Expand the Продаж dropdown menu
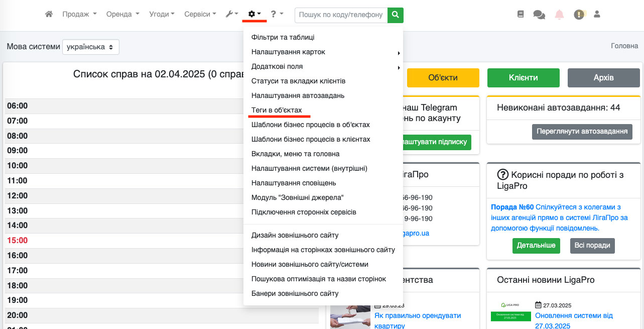The height and width of the screenshot is (329, 644). coord(79,15)
